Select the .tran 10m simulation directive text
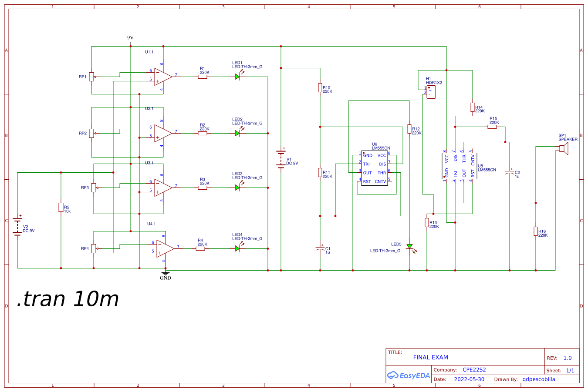Screen dimensions: 588x392 point(68,298)
